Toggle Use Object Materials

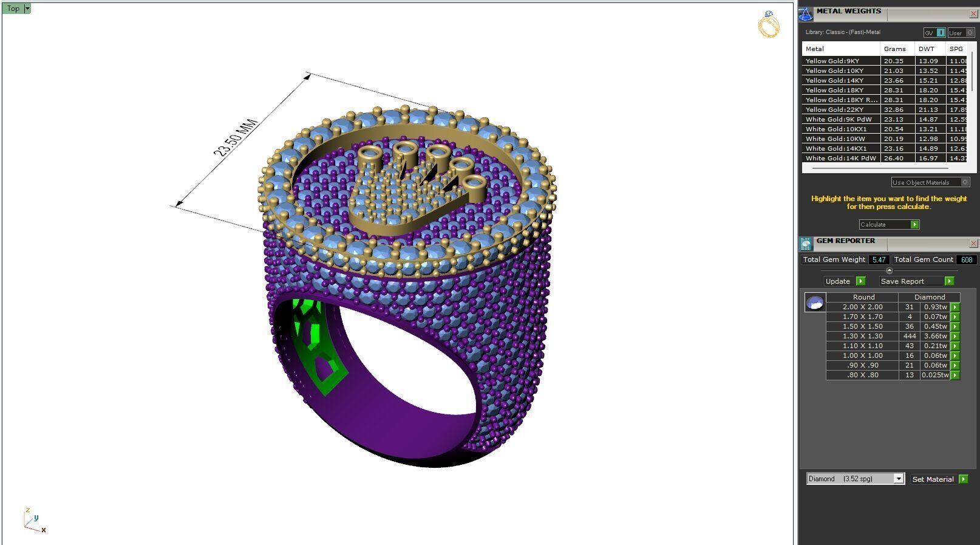coord(931,182)
